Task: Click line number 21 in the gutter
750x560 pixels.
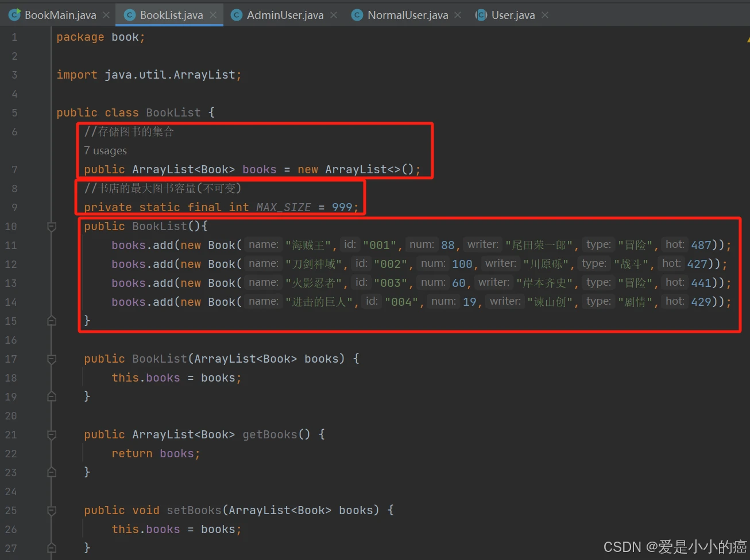Action: pos(11,435)
